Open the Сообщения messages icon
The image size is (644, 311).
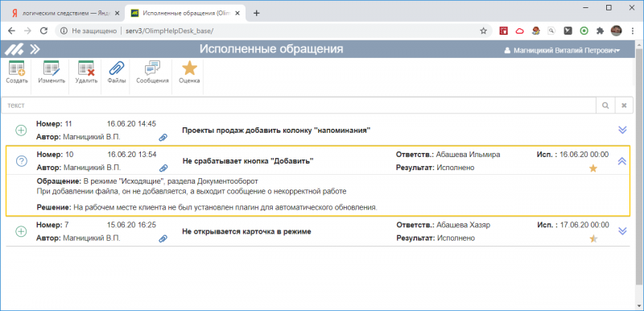[152, 68]
